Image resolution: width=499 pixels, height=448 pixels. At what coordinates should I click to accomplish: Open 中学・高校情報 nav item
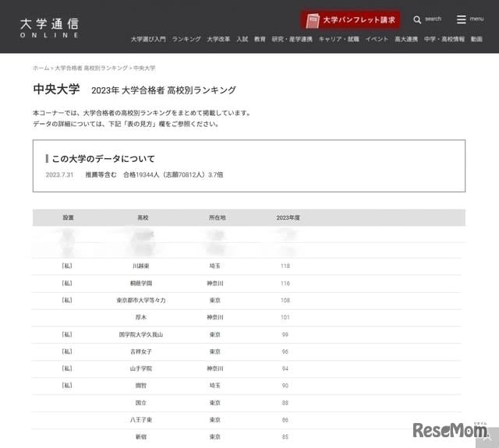[444, 39]
